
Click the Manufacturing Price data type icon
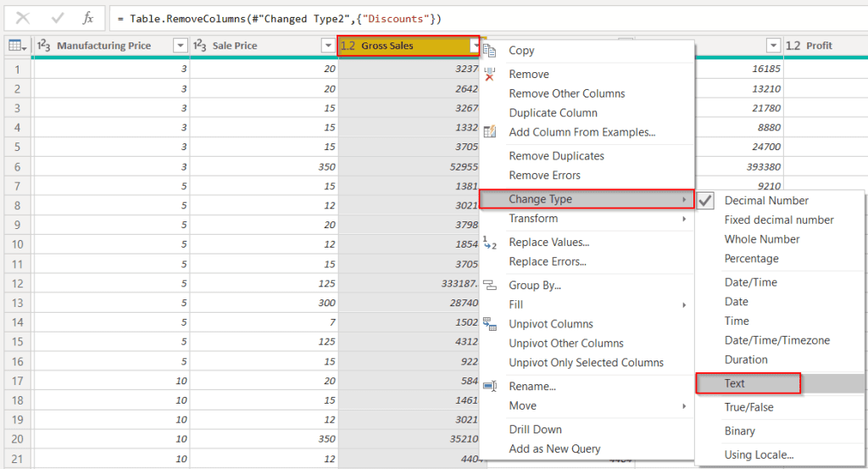pyautogui.click(x=44, y=46)
